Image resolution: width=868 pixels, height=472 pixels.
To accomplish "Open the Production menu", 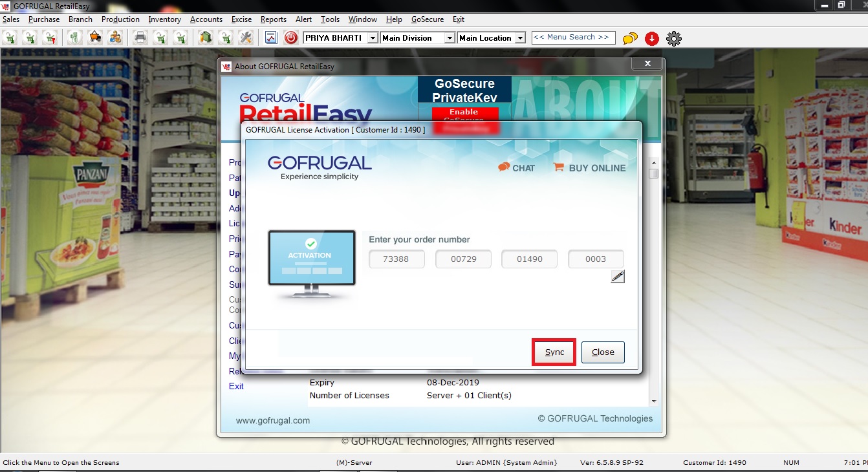I will [x=120, y=19].
